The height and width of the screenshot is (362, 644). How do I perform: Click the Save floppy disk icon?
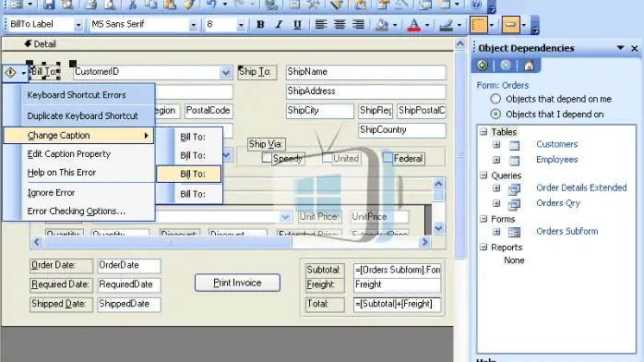tap(49, 5)
